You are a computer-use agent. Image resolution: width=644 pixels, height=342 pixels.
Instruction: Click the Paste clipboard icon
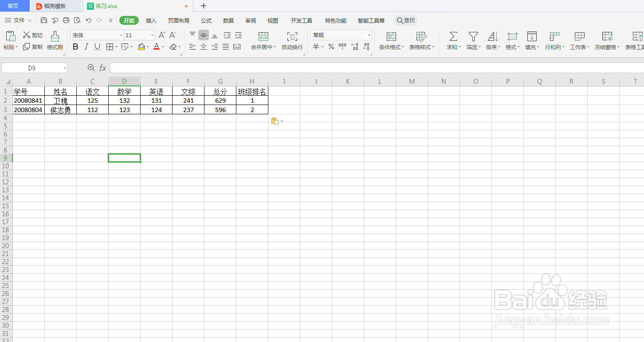coord(11,36)
